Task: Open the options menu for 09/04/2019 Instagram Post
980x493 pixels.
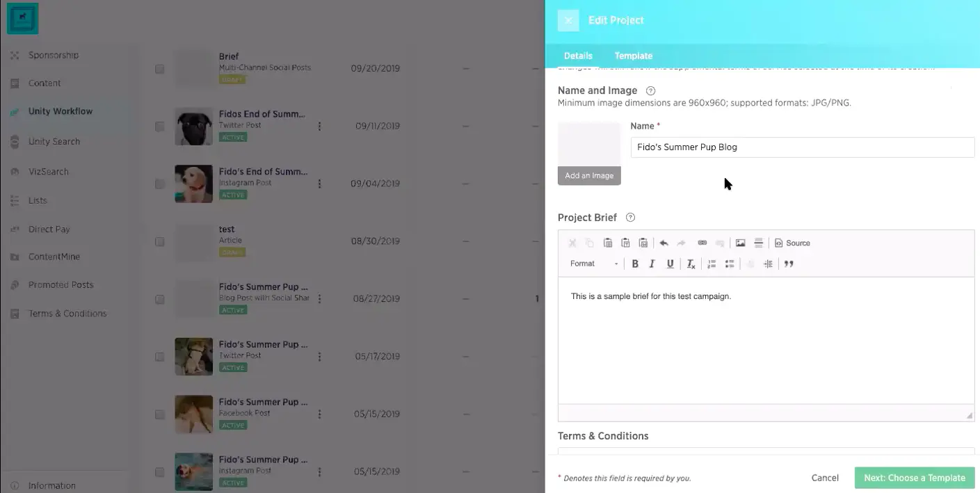Action: [x=320, y=184]
